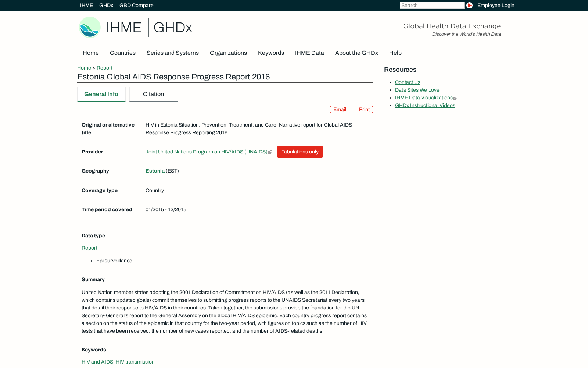Switch to the Citation tab
This screenshot has height=368, width=588.
(154, 94)
